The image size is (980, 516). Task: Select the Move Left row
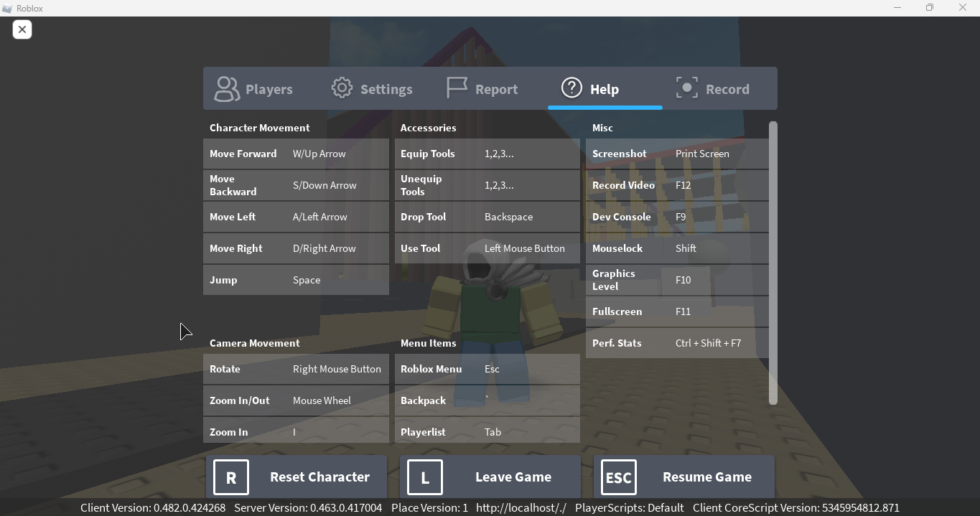(296, 217)
